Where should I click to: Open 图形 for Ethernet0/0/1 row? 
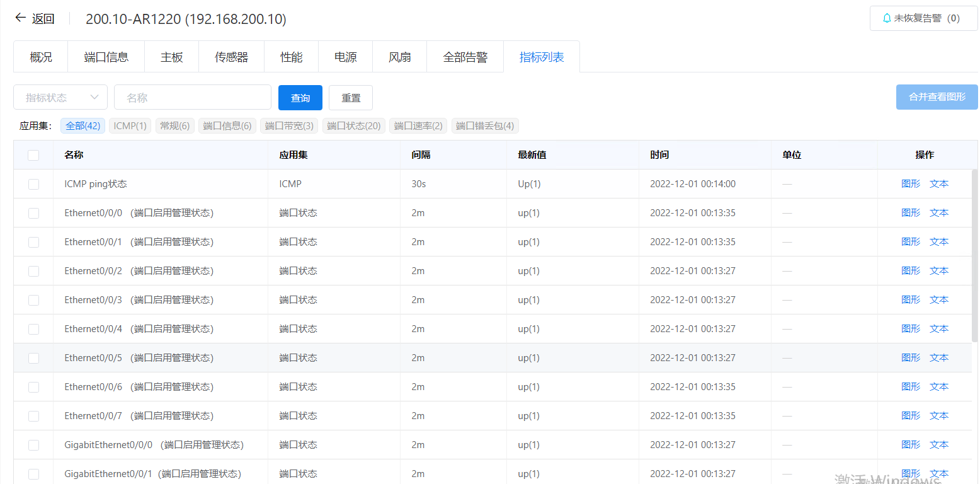(x=911, y=242)
